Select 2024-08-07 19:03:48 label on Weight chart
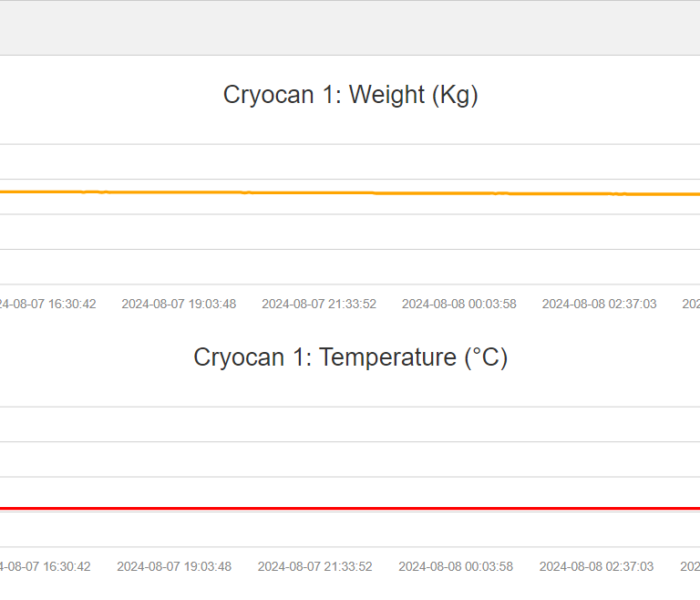This screenshot has width=700, height=600. 179,304
